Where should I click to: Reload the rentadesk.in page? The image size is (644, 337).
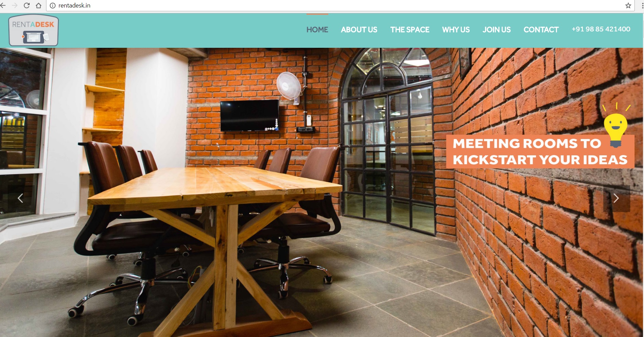tap(27, 5)
